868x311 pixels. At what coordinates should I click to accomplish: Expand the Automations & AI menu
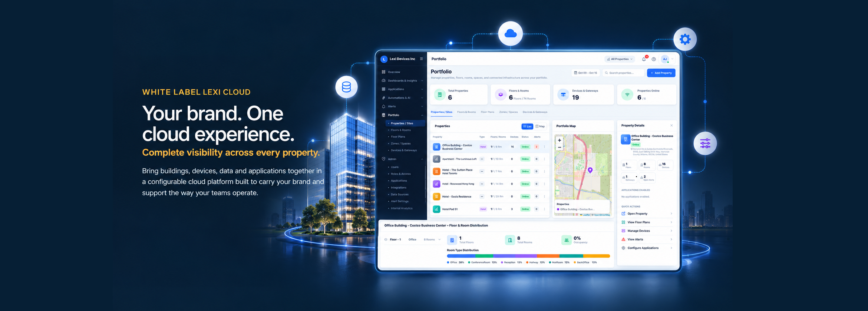[402, 98]
